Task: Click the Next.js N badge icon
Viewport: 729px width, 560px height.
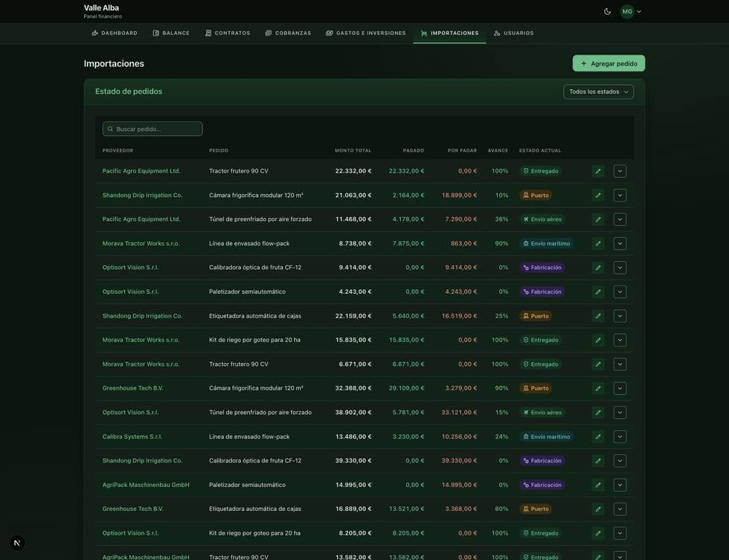Action: [x=17, y=543]
